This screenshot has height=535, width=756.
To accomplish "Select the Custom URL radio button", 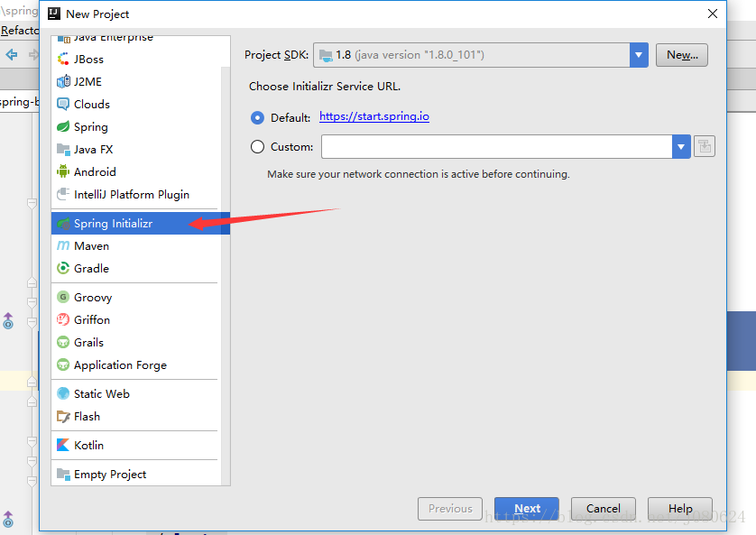I will tap(257, 146).
